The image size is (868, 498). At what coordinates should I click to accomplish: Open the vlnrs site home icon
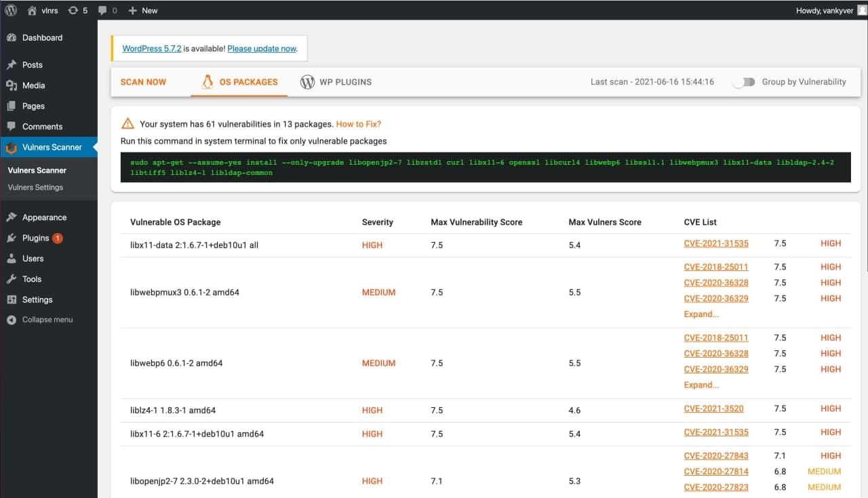(x=32, y=10)
